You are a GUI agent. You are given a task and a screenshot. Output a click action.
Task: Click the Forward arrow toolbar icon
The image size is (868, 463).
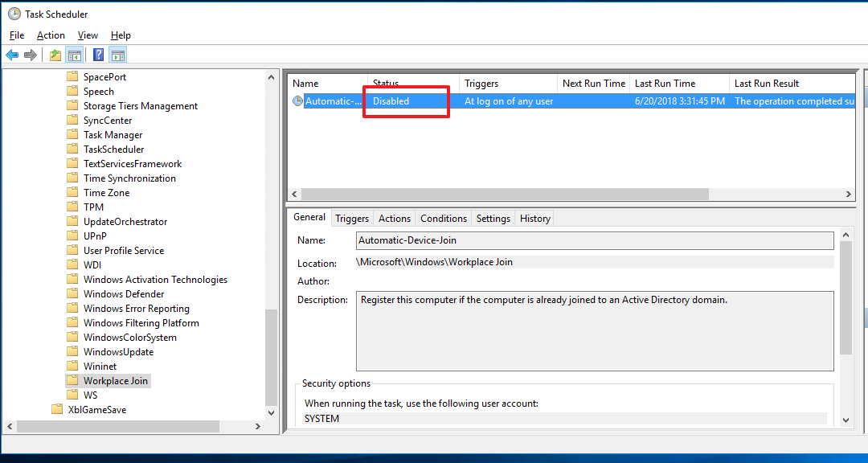[31, 55]
